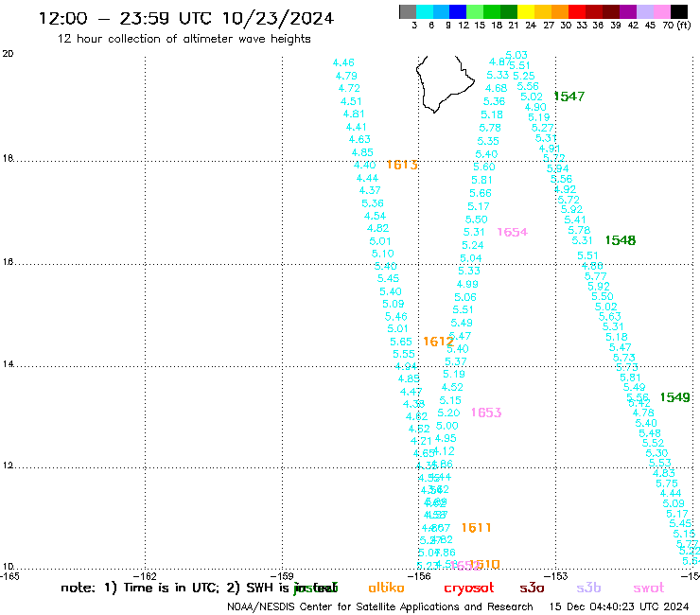Click the wave height value 5.75
The image size is (700, 615).
tap(667, 483)
